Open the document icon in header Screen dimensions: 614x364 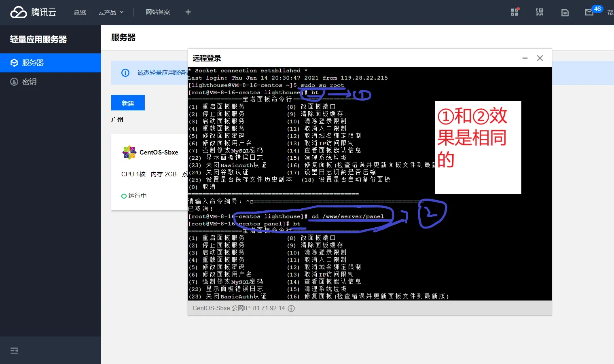[x=565, y=13]
